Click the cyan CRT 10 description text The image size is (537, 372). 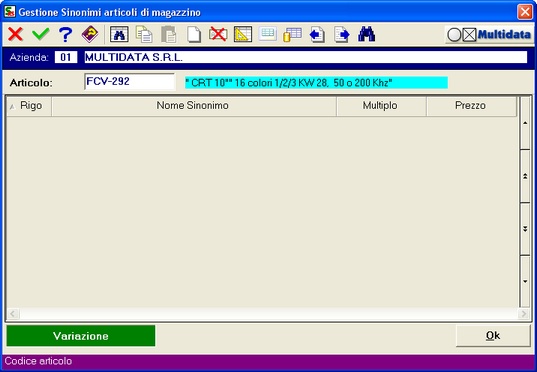click(316, 83)
